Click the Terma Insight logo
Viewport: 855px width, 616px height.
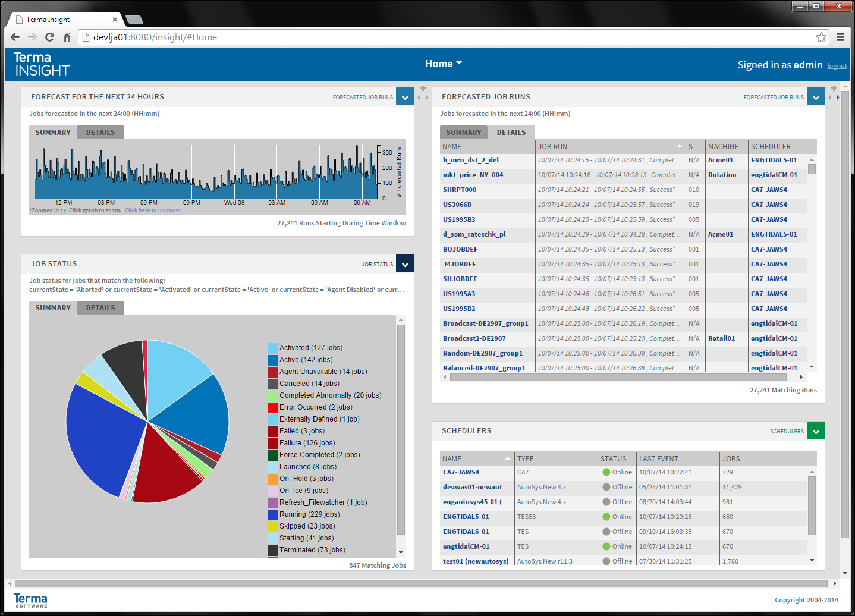coord(41,64)
